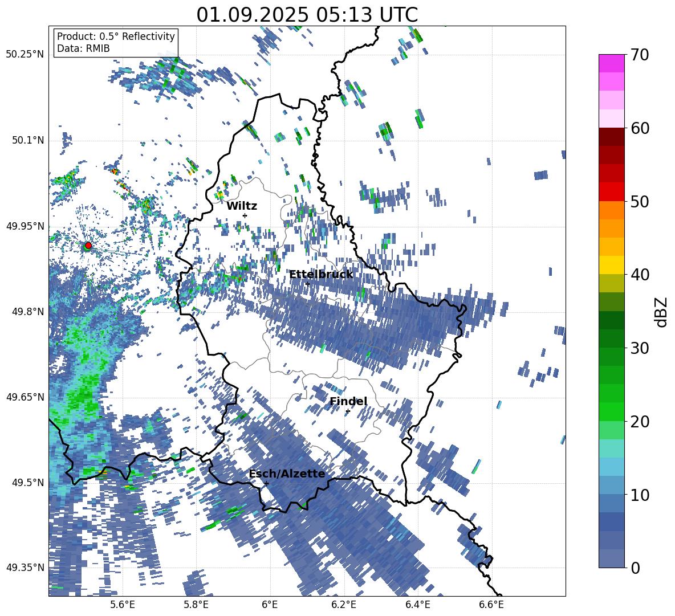Image resolution: width=675 pixels, height=616 pixels.
Task: Click the 50.25°N latitude label
Action: 26,55
